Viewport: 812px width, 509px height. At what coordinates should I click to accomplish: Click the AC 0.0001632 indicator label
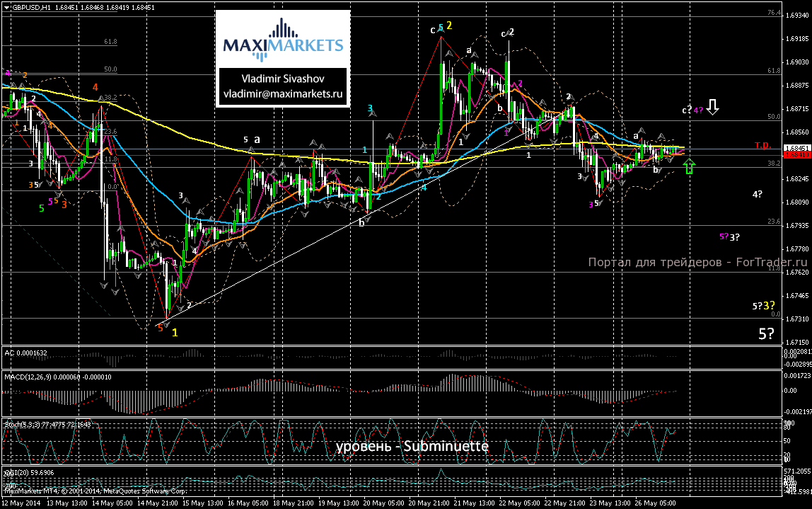coord(26,353)
